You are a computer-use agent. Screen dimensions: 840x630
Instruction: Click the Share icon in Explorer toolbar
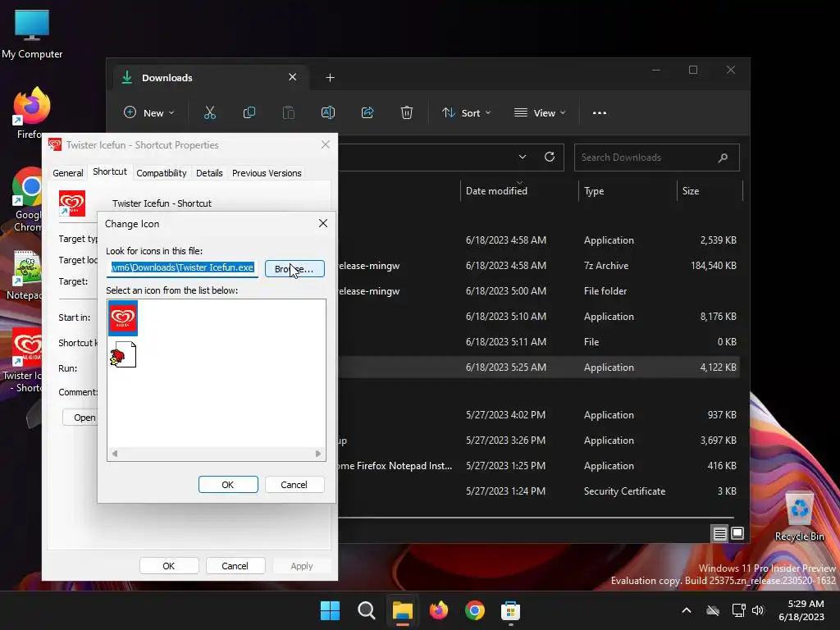point(367,113)
